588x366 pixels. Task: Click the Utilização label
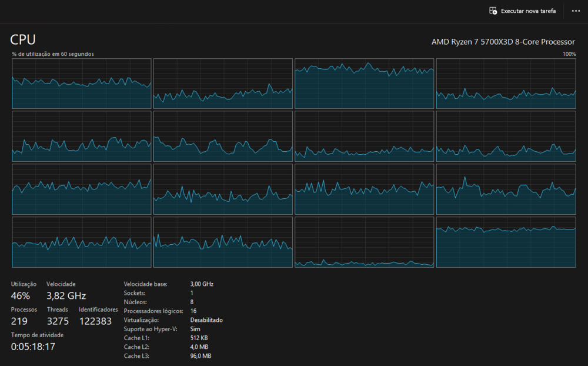pos(24,284)
